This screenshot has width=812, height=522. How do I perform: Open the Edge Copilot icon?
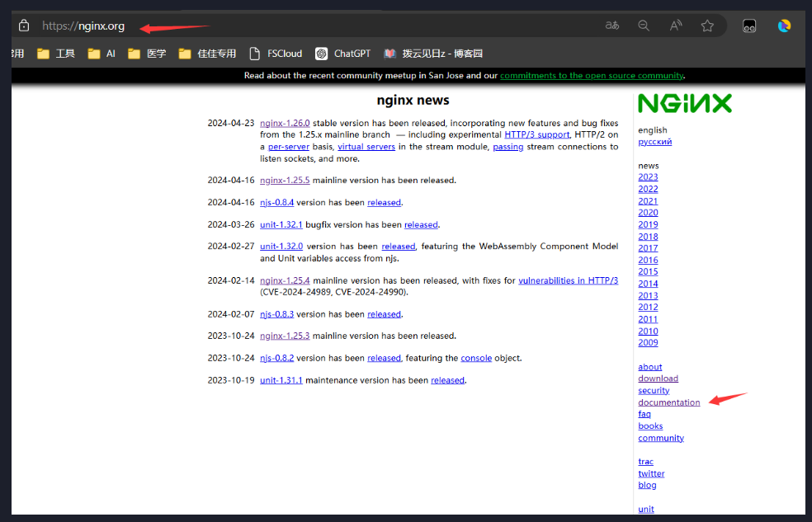784,26
